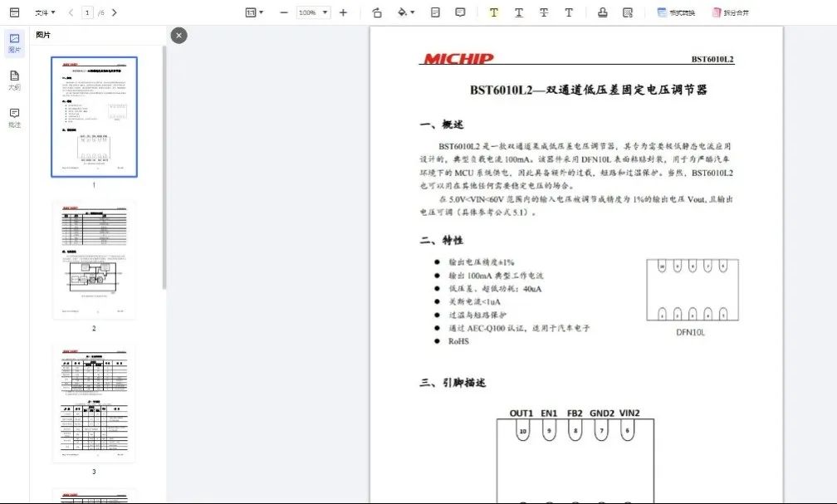Click the 格式转换 button

point(676,12)
